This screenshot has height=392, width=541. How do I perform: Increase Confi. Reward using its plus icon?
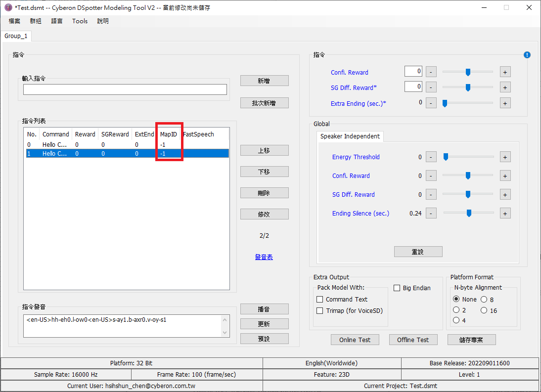[505, 72]
